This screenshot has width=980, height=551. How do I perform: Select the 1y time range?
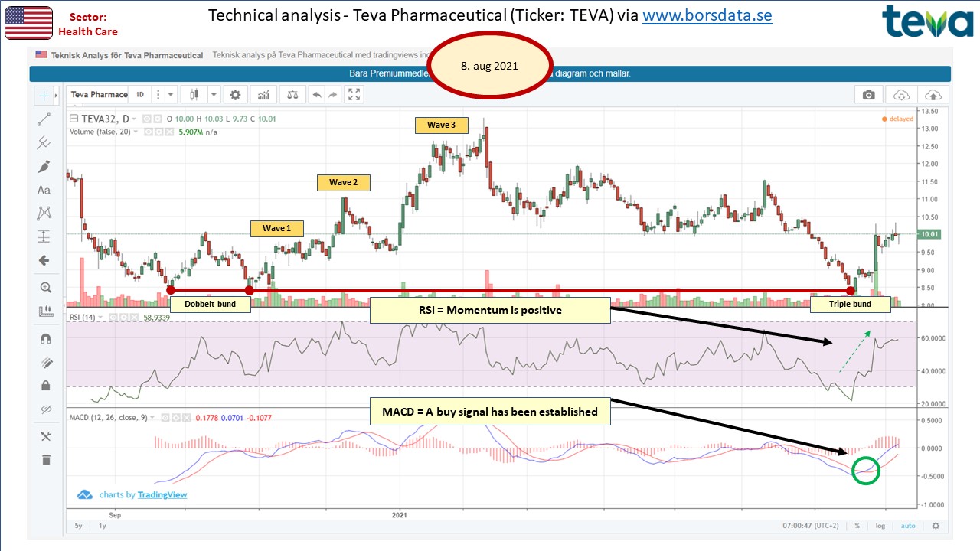101,526
